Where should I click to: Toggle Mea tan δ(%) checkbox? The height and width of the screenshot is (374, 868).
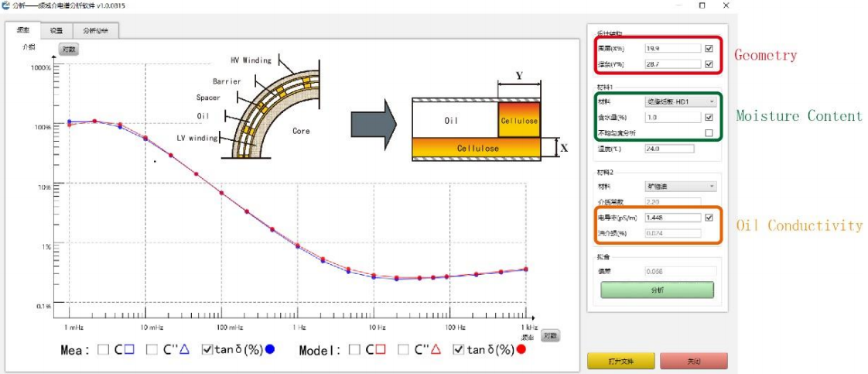[x=207, y=350]
